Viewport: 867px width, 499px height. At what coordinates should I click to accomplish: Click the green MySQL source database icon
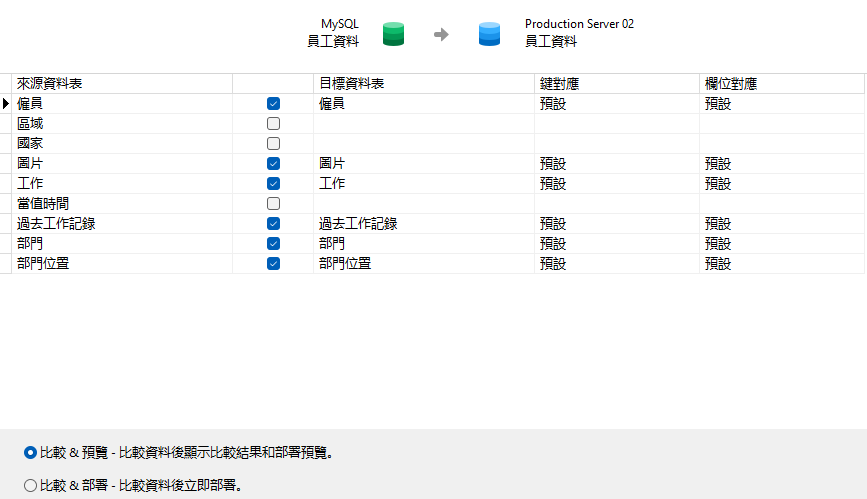(x=393, y=35)
